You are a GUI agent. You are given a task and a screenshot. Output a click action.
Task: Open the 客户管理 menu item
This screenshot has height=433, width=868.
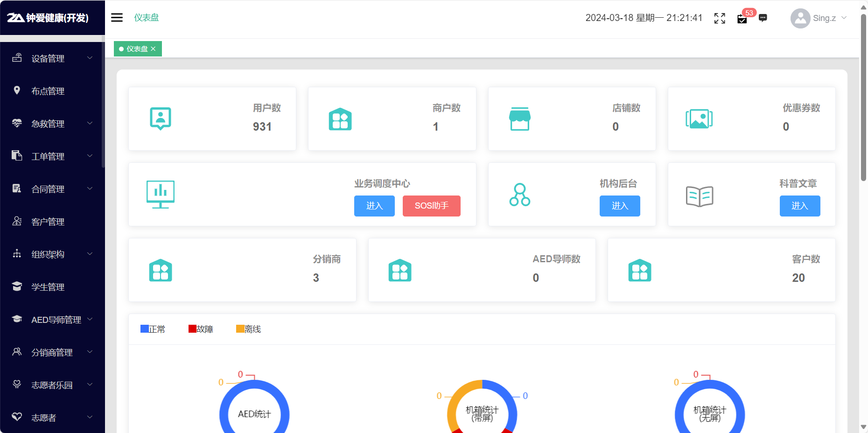coord(52,222)
